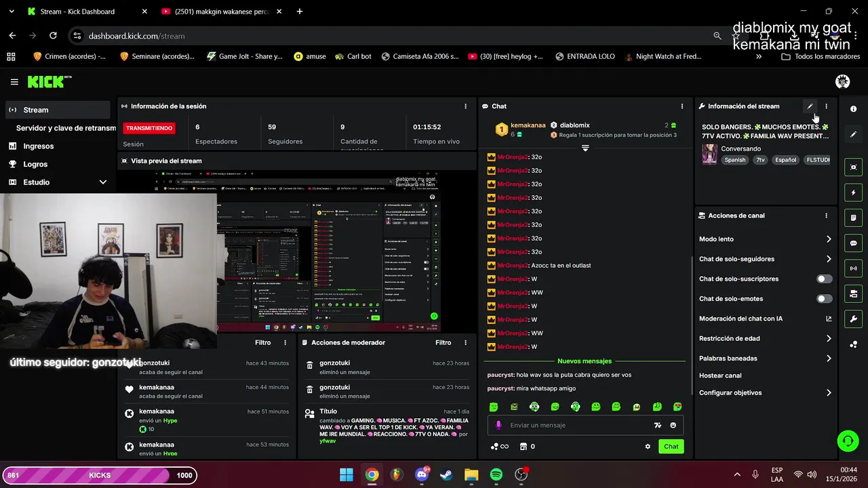868x488 pixels.
Task: Open the hamburger menu beside Kick logo
Action: pos(14,82)
